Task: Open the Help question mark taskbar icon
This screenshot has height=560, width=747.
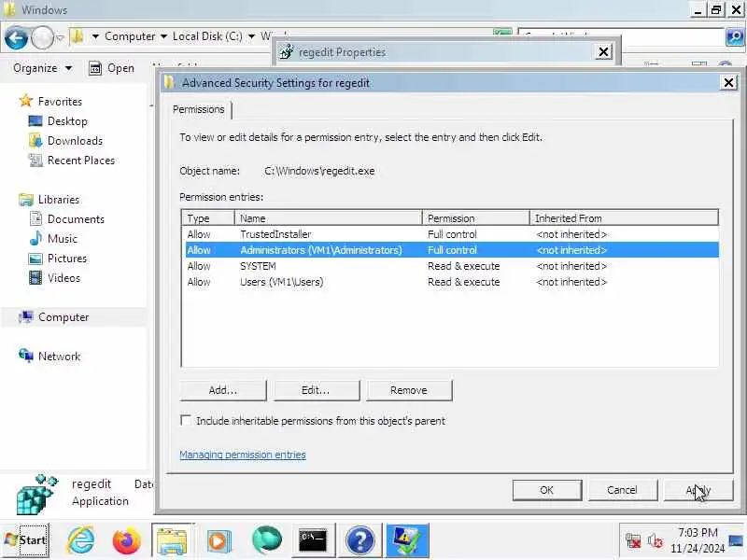Action: 359,540
